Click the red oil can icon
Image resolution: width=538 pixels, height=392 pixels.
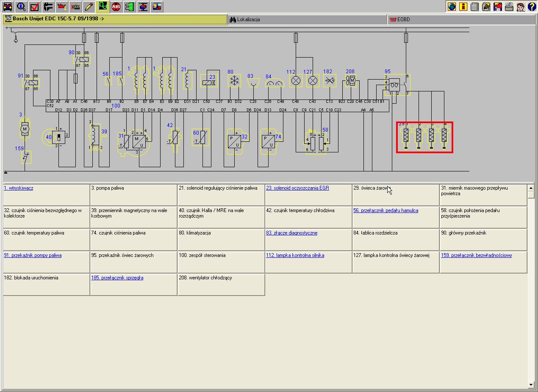coord(62,6)
